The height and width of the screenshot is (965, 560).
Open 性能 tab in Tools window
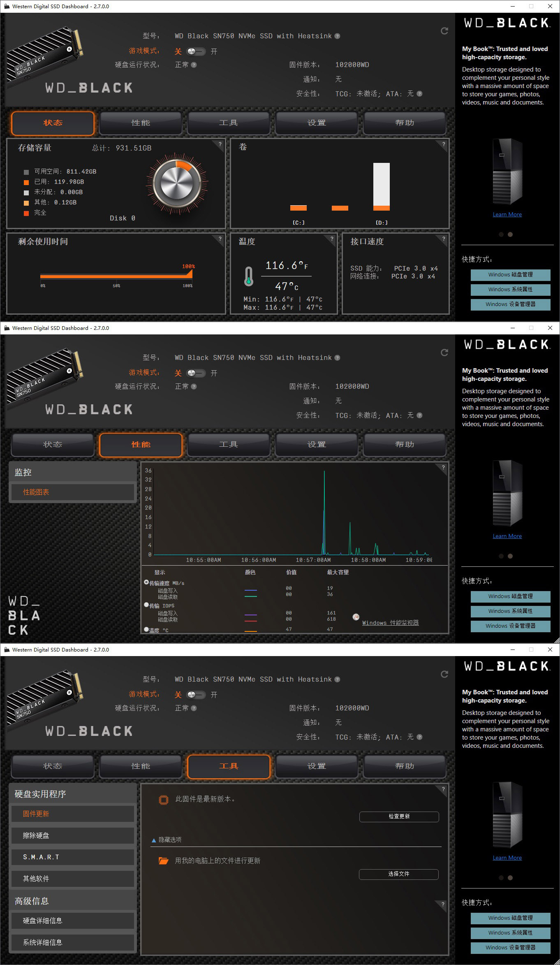pyautogui.click(x=141, y=766)
